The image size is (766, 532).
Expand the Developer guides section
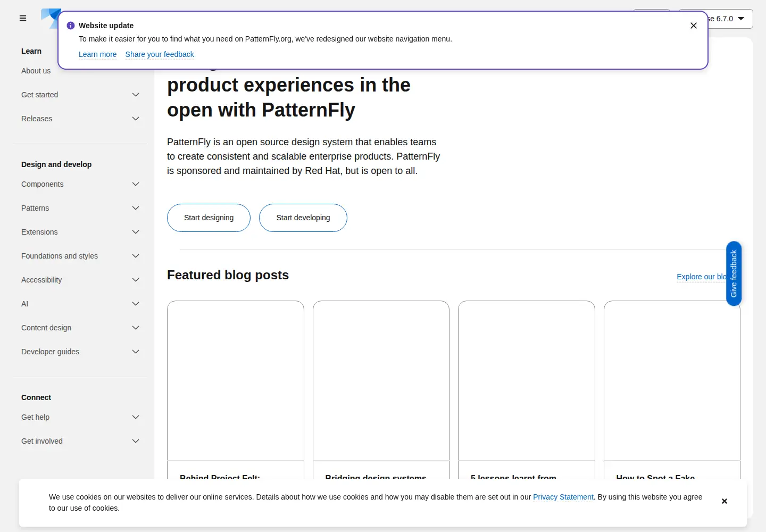click(80, 352)
